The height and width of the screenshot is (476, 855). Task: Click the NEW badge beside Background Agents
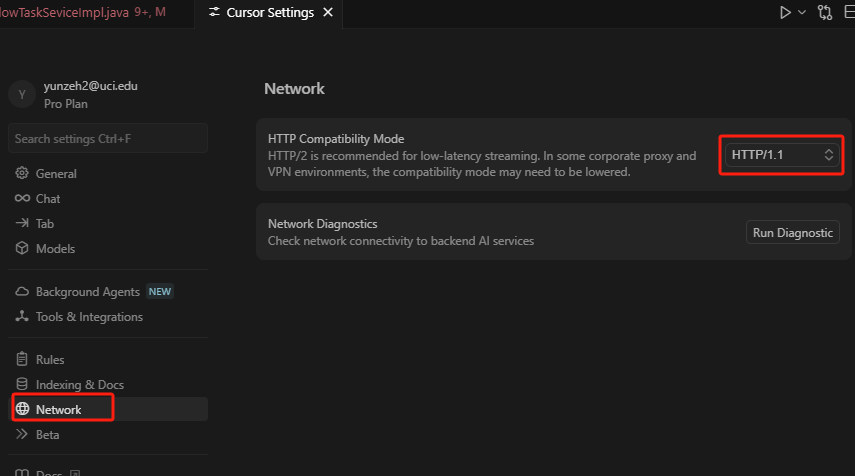tap(160, 292)
